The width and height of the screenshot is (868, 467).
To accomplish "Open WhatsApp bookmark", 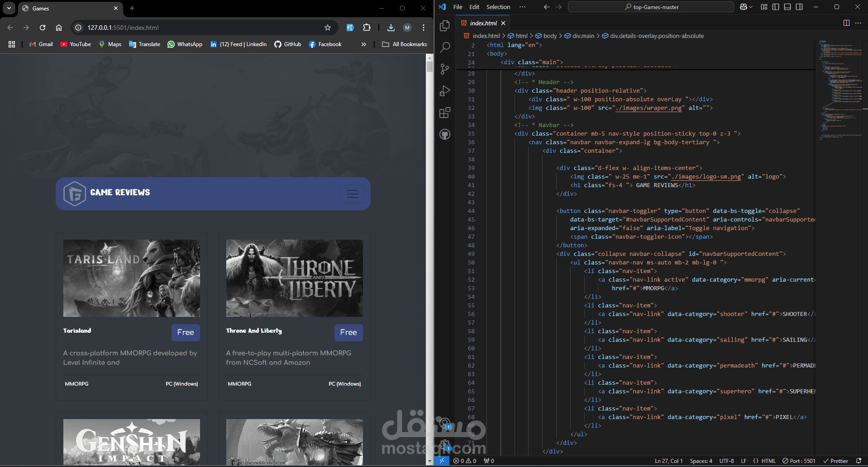I will (185, 44).
